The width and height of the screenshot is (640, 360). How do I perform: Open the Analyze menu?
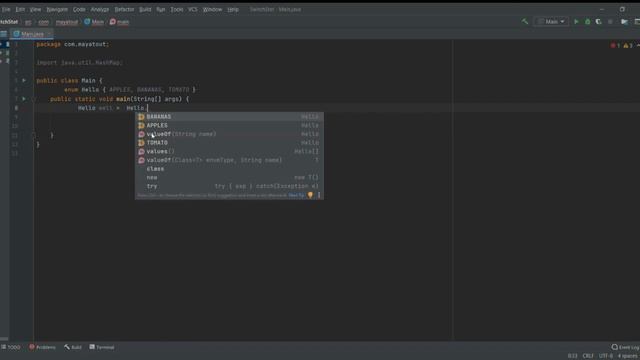pos(100,9)
